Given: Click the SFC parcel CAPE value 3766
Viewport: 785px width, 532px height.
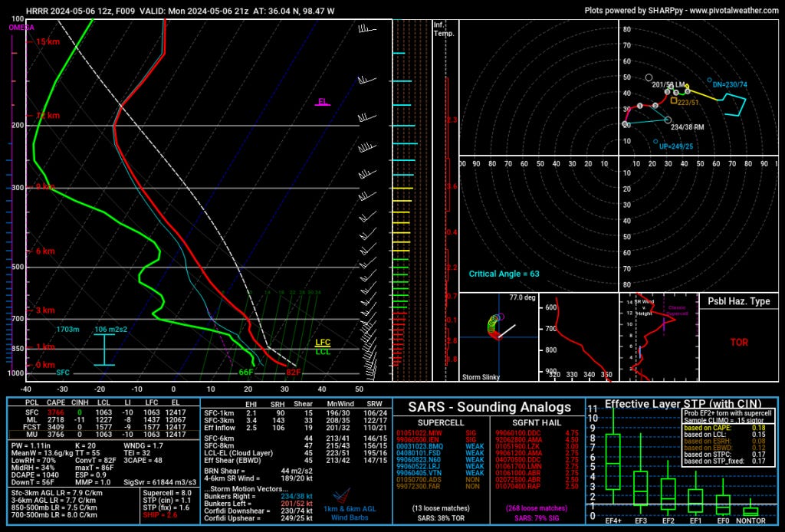Looking at the screenshot, I should pos(55,413).
